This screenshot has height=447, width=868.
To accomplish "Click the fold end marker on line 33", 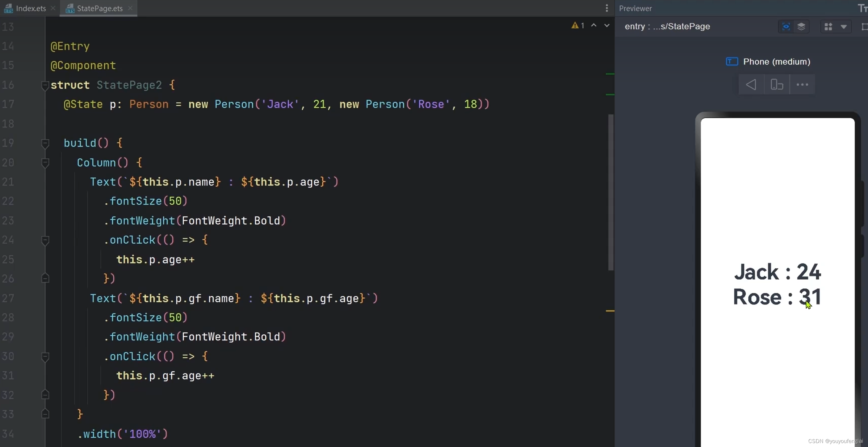I will [x=45, y=414].
